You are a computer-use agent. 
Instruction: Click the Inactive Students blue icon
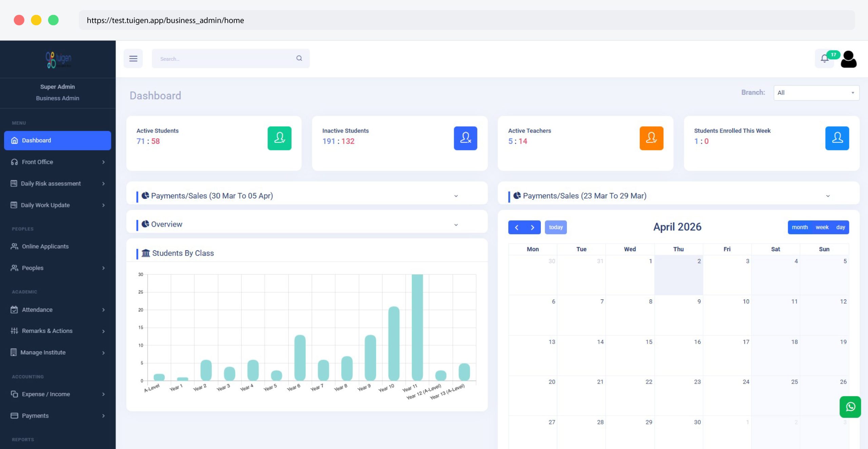(x=465, y=138)
